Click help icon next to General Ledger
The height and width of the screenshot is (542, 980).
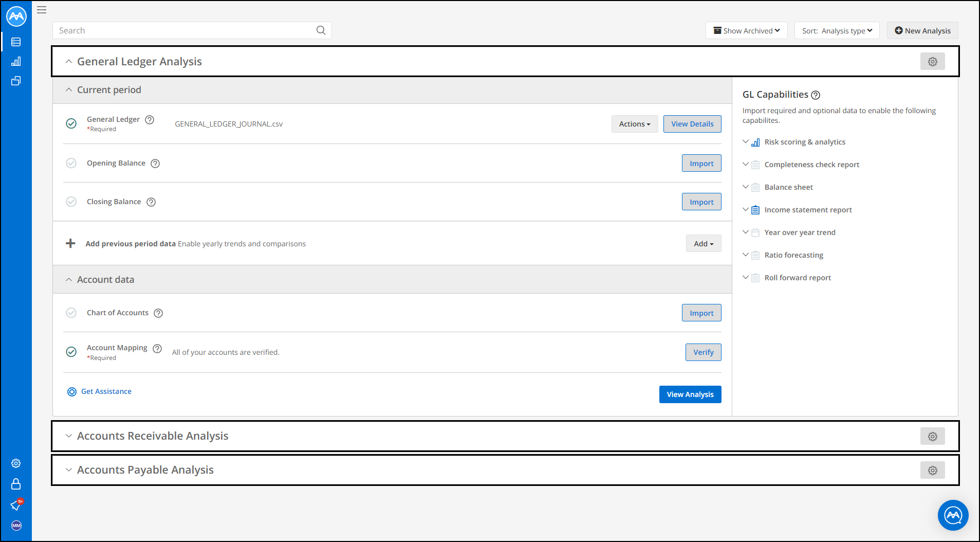150,120
